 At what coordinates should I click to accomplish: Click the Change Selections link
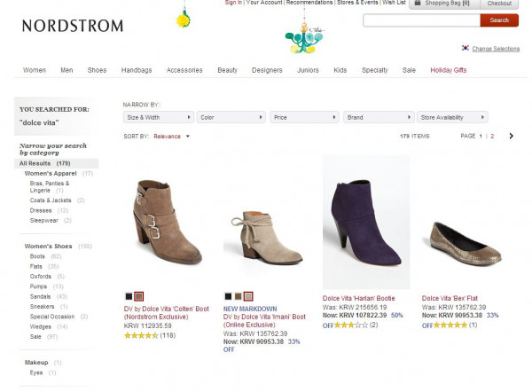[x=496, y=49]
